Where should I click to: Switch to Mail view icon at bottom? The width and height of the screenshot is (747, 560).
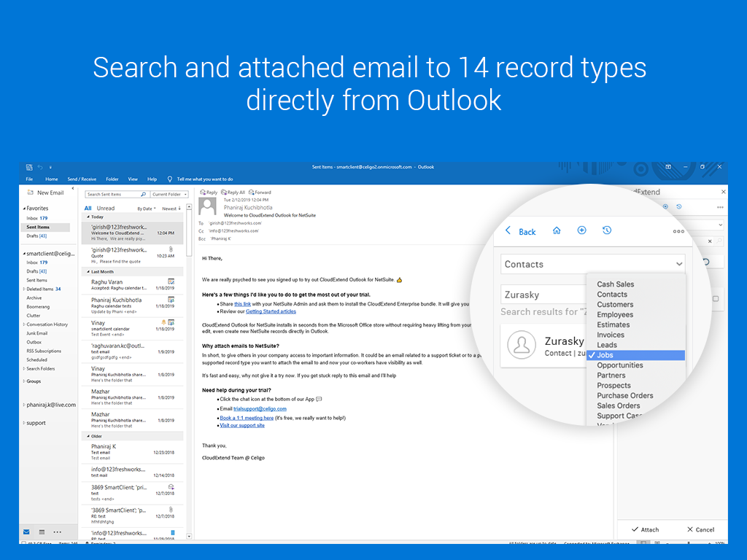point(27,532)
